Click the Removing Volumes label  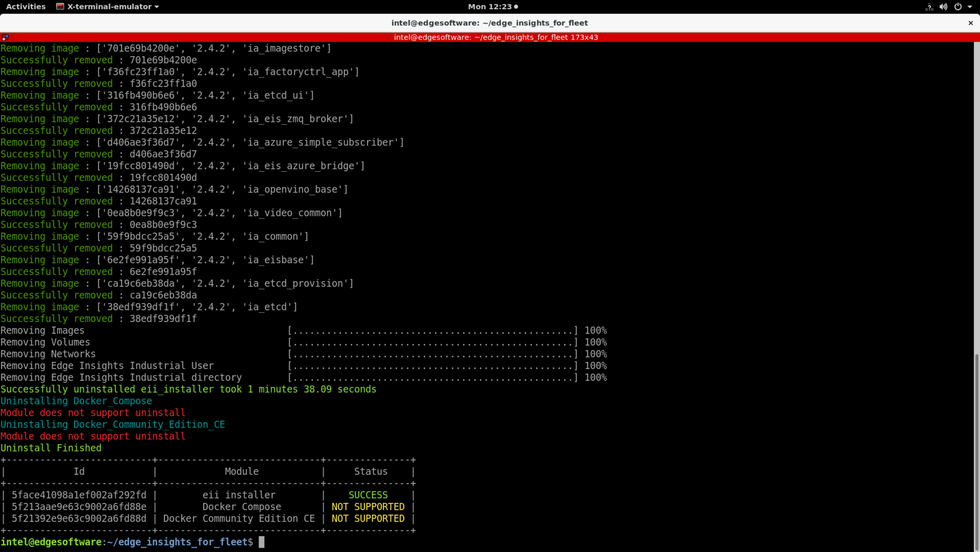coord(45,342)
